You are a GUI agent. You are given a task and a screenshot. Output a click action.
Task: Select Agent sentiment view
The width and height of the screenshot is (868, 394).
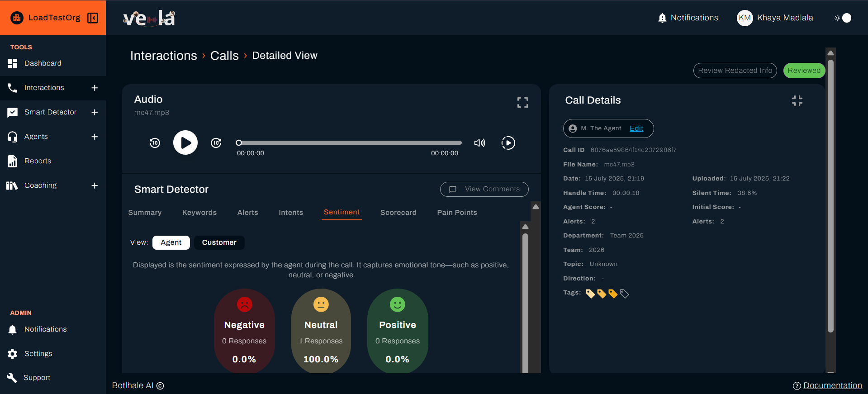[171, 242]
